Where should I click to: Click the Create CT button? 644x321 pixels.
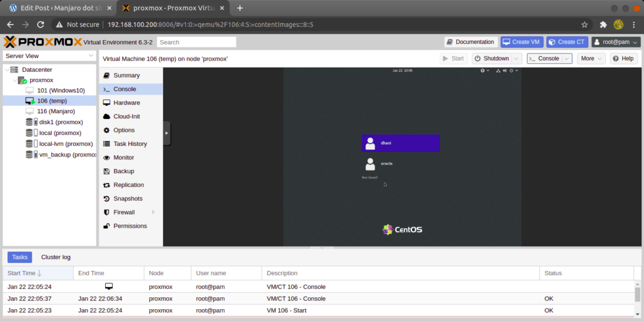pyautogui.click(x=567, y=42)
